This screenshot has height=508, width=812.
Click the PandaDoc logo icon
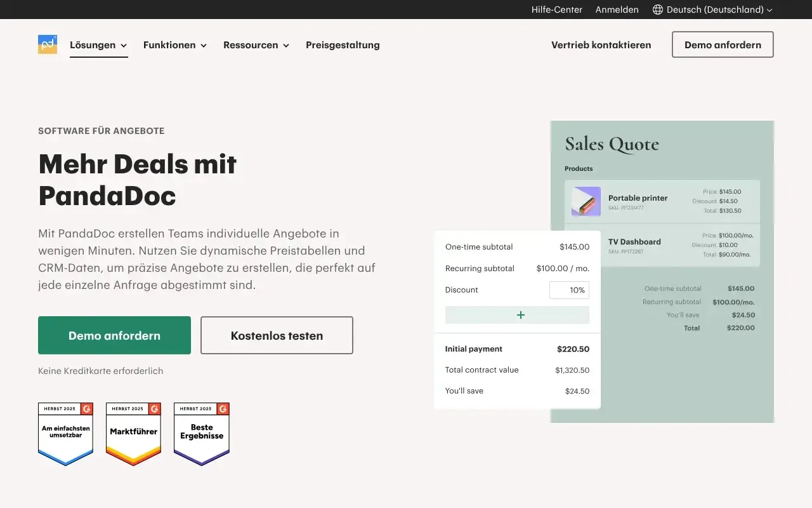click(48, 44)
